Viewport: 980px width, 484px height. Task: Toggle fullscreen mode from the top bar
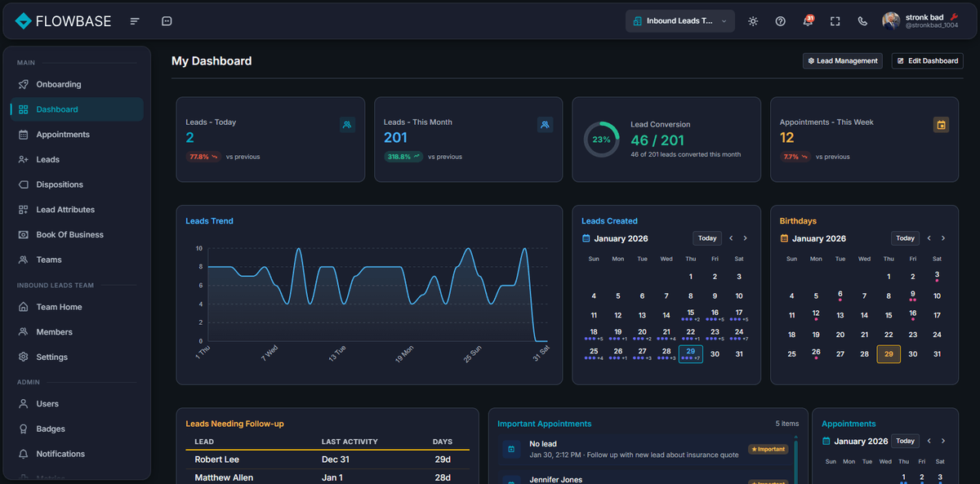[835, 20]
